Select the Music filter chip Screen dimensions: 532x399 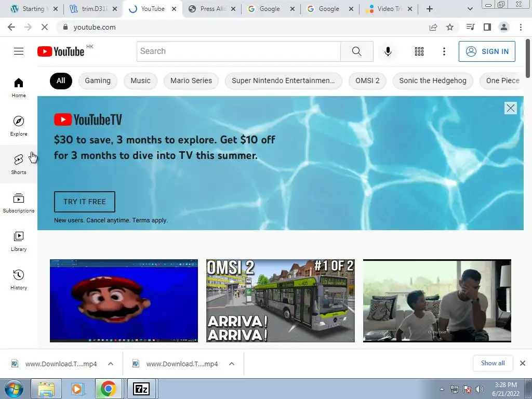(140, 81)
